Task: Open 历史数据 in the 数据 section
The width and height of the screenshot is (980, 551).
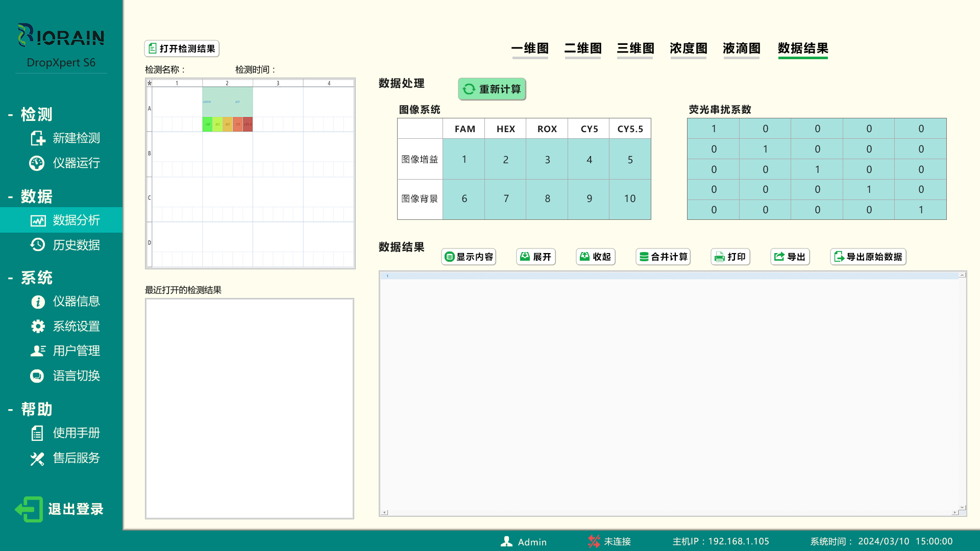Action: coord(76,244)
